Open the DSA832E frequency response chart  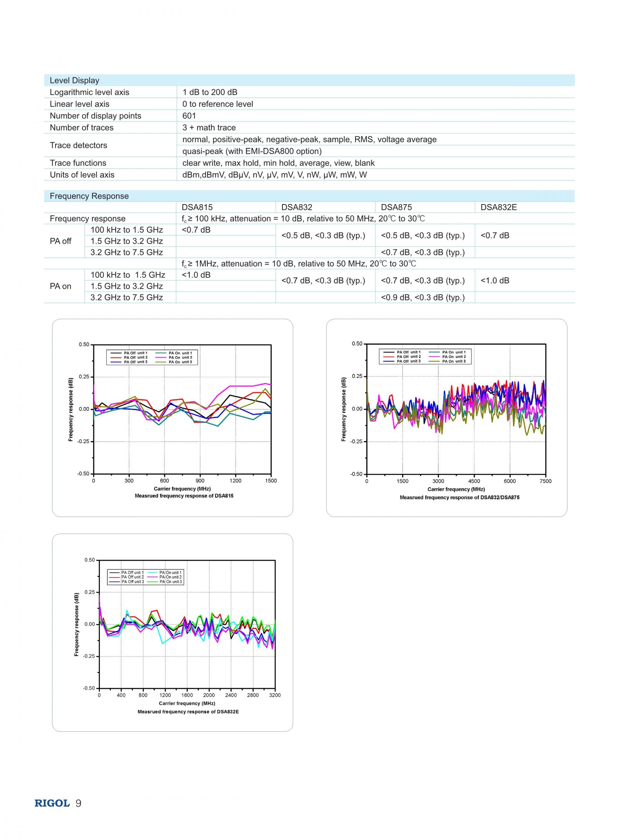click(x=172, y=632)
